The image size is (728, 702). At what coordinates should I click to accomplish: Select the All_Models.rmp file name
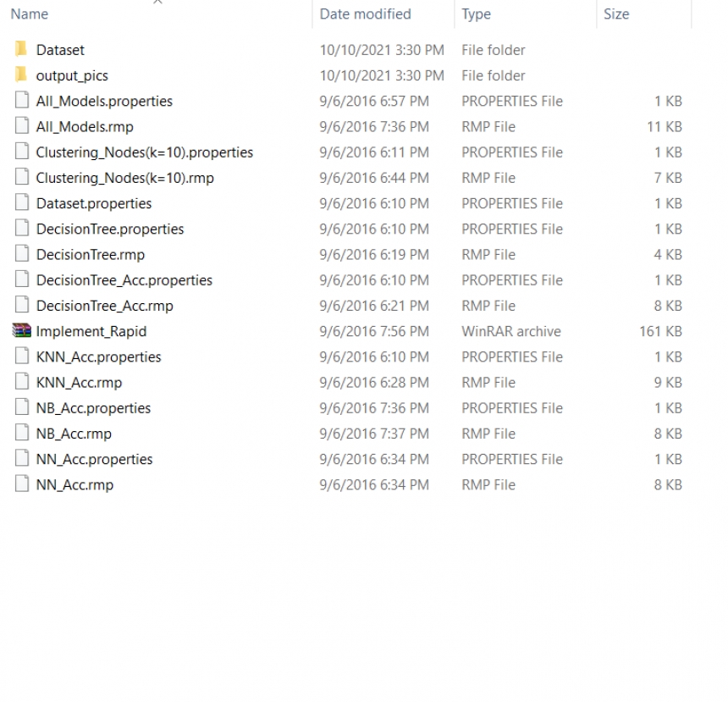85,127
